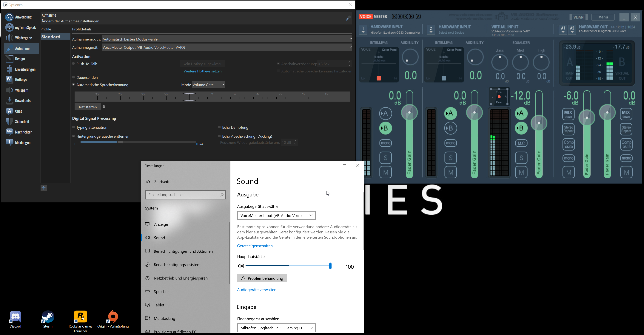
Task: Select the Standard profile in the profile list
Action: click(55, 37)
